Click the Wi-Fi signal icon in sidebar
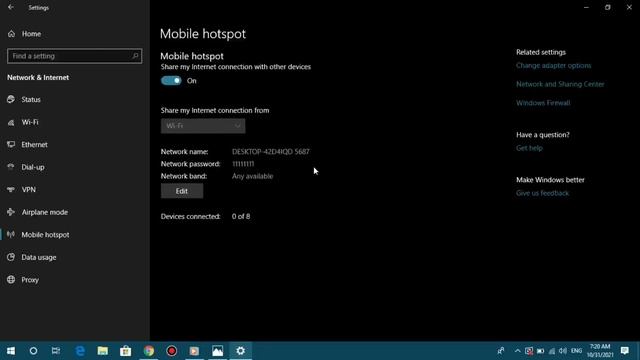This screenshot has width=640, height=360. pos(11,122)
